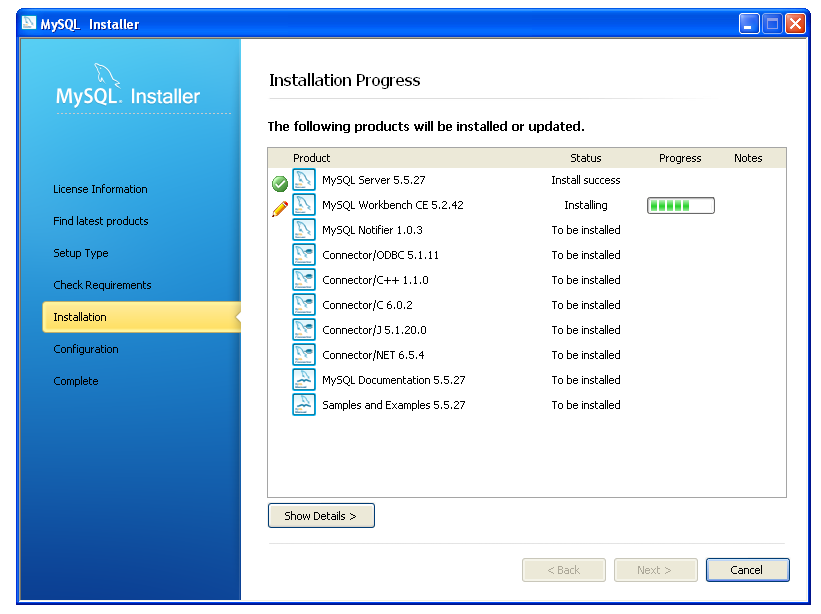
Task: Open the Setup Type step
Action: pos(81,253)
